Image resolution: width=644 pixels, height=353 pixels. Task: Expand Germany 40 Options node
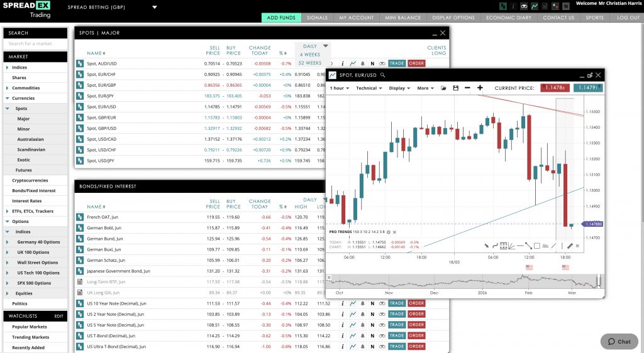(x=8, y=242)
